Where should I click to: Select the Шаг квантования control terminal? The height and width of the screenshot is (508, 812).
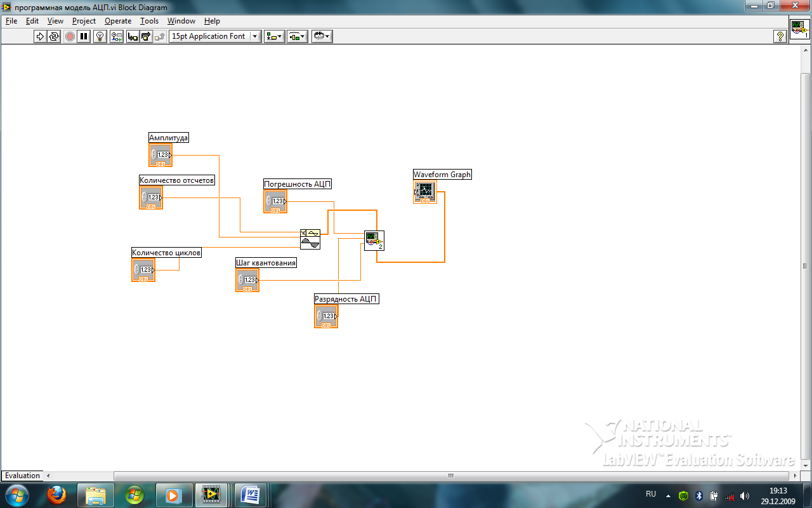point(247,280)
